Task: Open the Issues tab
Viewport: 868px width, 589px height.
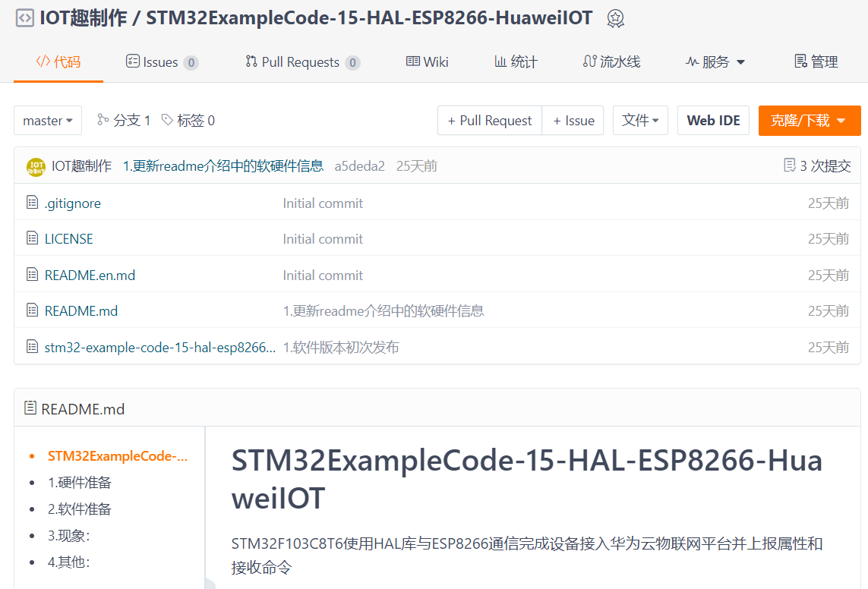Action: click(x=162, y=62)
